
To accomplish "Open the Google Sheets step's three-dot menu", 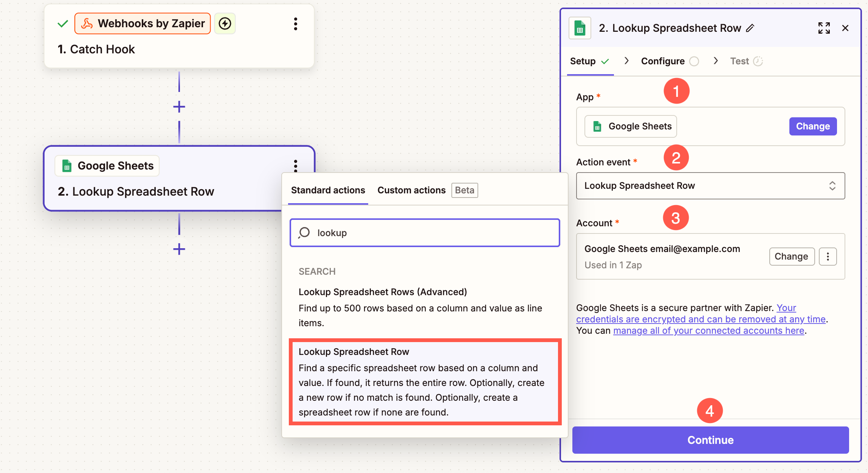I will (296, 165).
